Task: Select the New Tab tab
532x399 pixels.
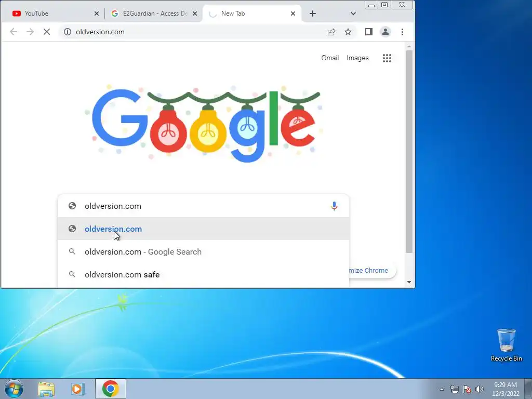Action: click(x=251, y=14)
